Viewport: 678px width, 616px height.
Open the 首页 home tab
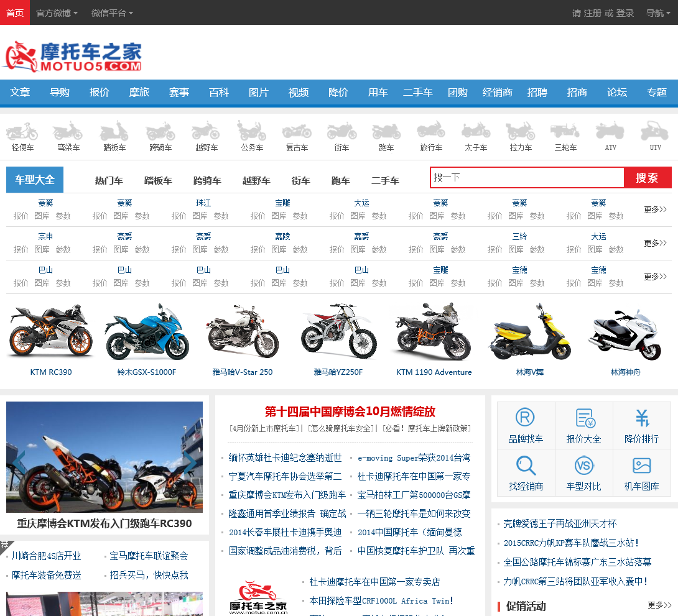[x=15, y=12]
